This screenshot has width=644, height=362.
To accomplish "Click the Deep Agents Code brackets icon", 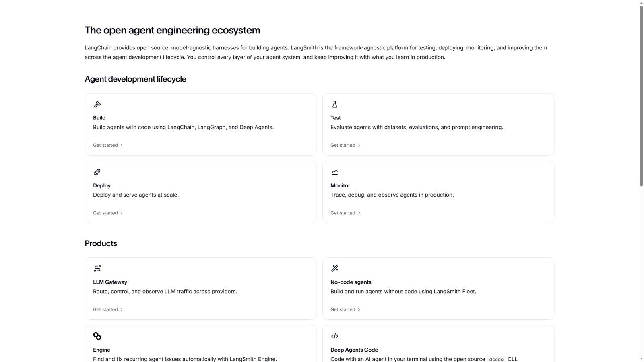I will [x=334, y=336].
